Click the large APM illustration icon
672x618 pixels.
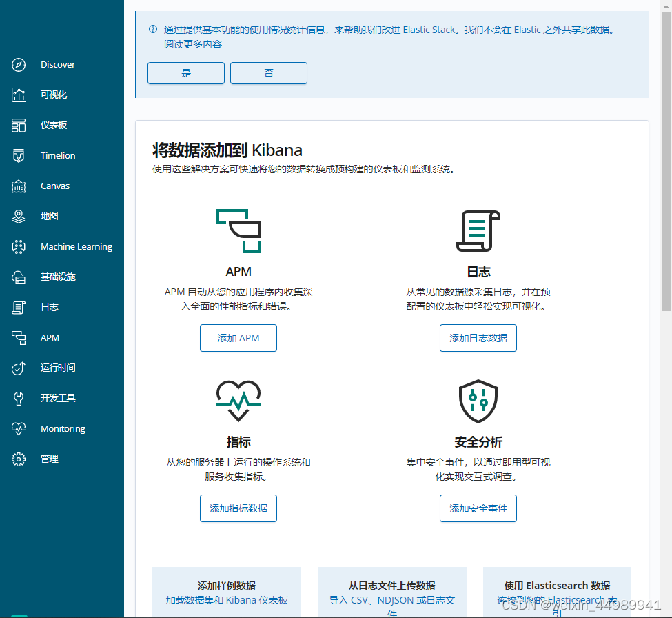pos(238,231)
